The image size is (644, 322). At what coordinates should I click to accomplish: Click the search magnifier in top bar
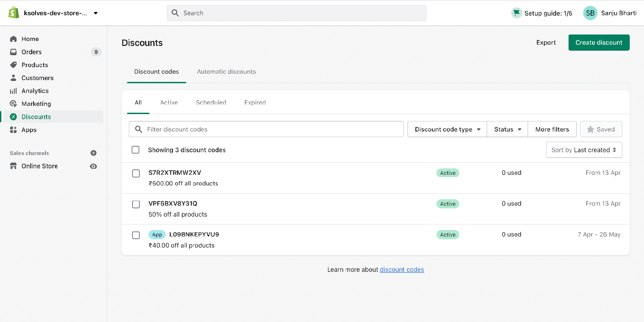pos(175,13)
